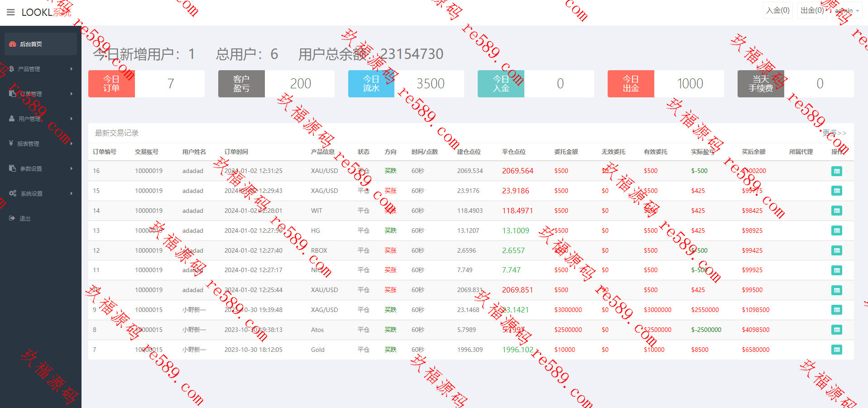868x408 pixels.
Task: Open detail icon for order 13
Action: click(837, 231)
